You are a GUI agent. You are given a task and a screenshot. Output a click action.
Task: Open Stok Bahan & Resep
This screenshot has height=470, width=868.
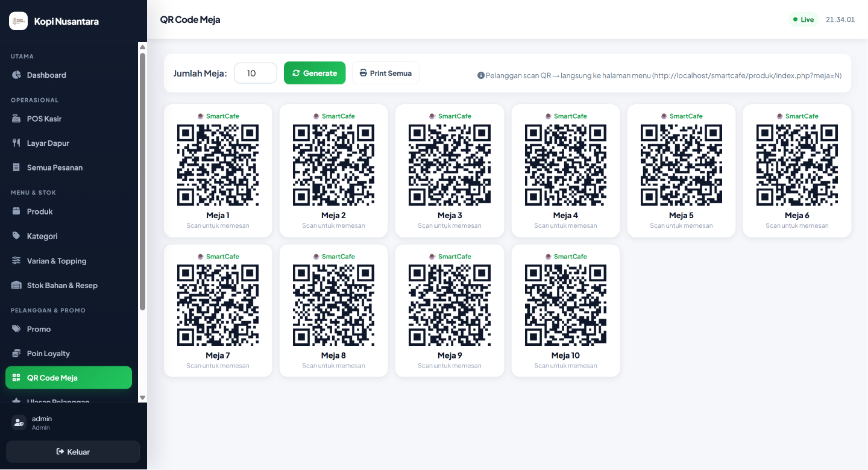[x=69, y=286]
